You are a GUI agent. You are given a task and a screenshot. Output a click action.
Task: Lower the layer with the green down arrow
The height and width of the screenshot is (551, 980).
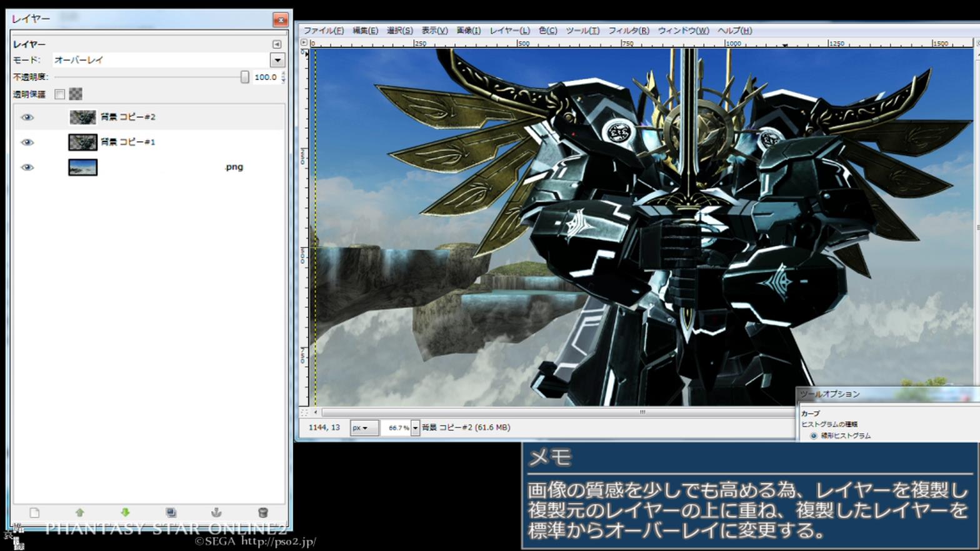click(x=125, y=513)
